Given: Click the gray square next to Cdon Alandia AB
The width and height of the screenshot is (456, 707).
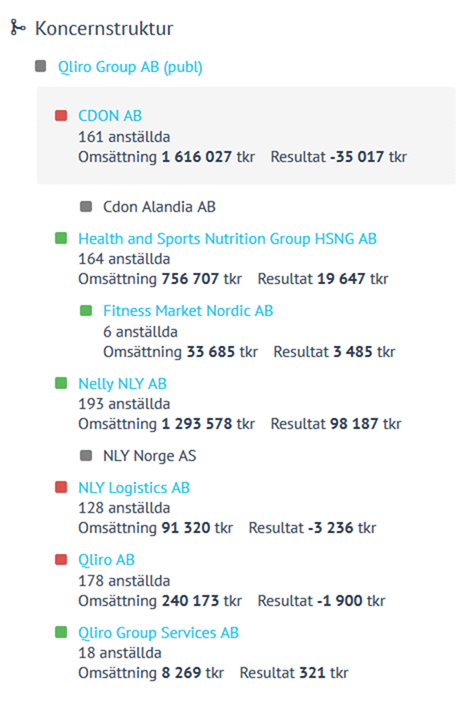Looking at the screenshot, I should pos(86,207).
